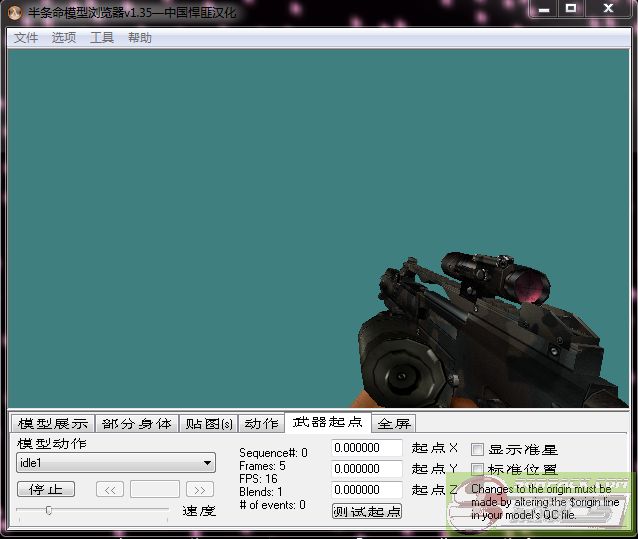Viewport: 638px width, 539px height.
Task: Open the 文件 menu
Action: coord(26,38)
